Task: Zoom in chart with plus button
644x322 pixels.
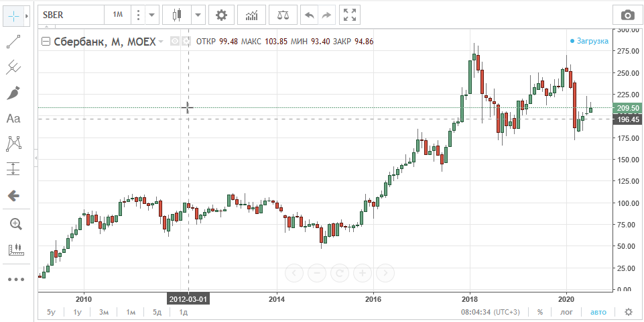Action: (363, 272)
